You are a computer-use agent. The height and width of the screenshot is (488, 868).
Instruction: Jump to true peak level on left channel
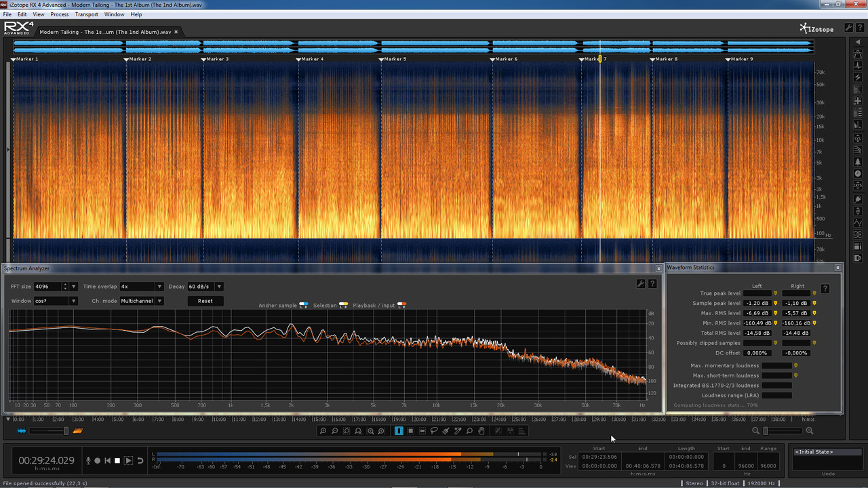(775, 293)
